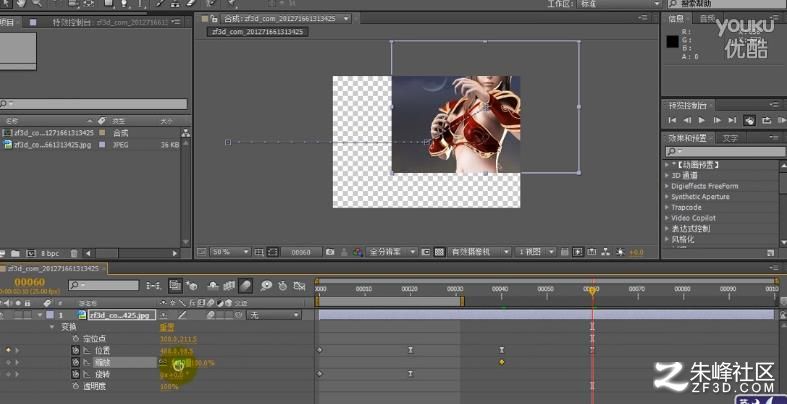Expand the Trapcode effects category

(x=667, y=207)
